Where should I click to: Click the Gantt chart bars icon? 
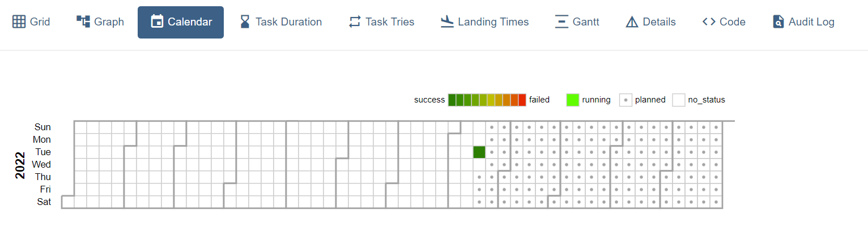tap(561, 22)
